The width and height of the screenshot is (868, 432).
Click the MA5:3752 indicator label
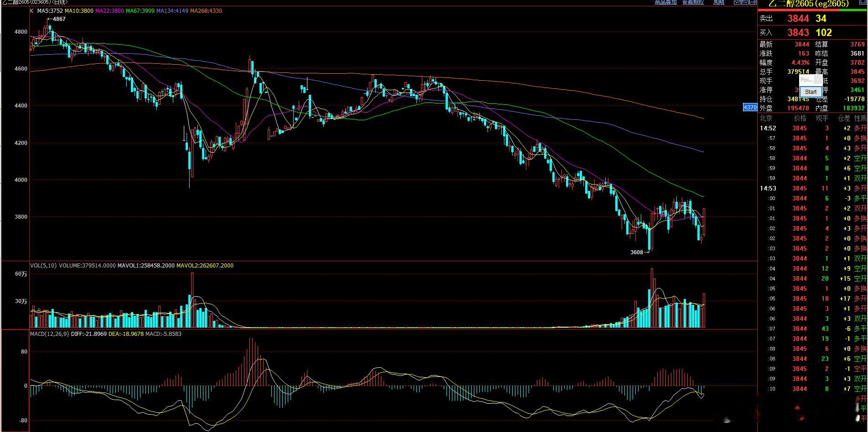click(50, 10)
